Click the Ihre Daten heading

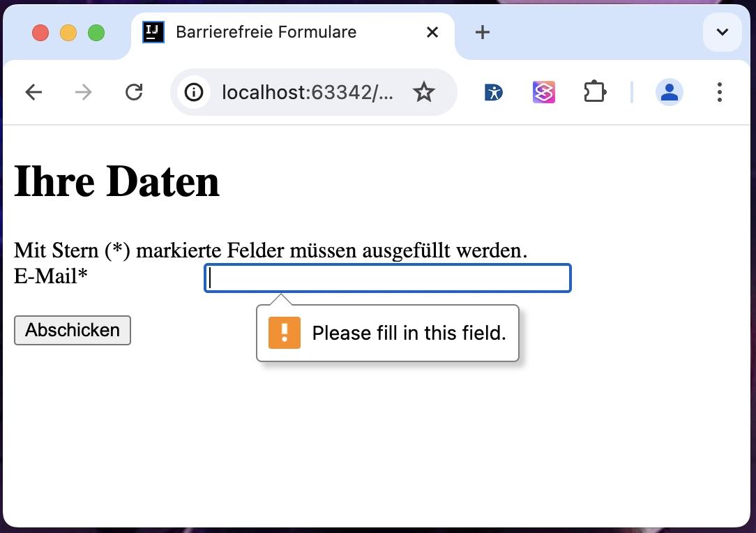[x=116, y=181]
